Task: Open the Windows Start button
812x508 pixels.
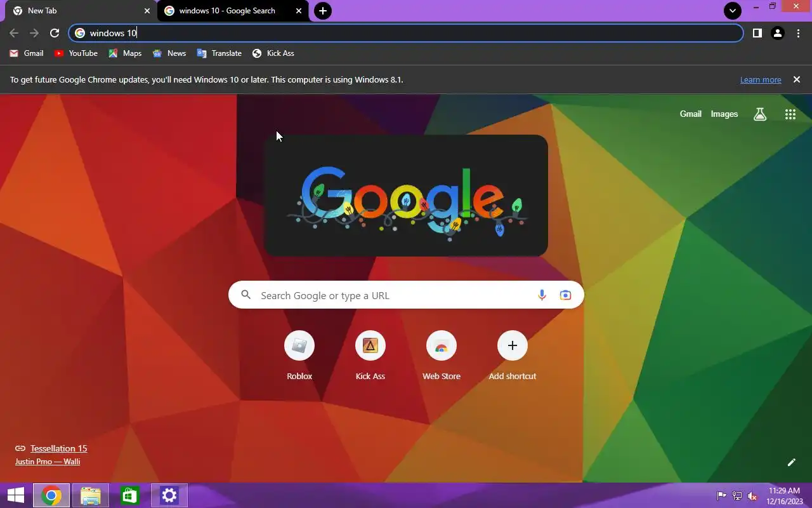Action: [x=16, y=496]
